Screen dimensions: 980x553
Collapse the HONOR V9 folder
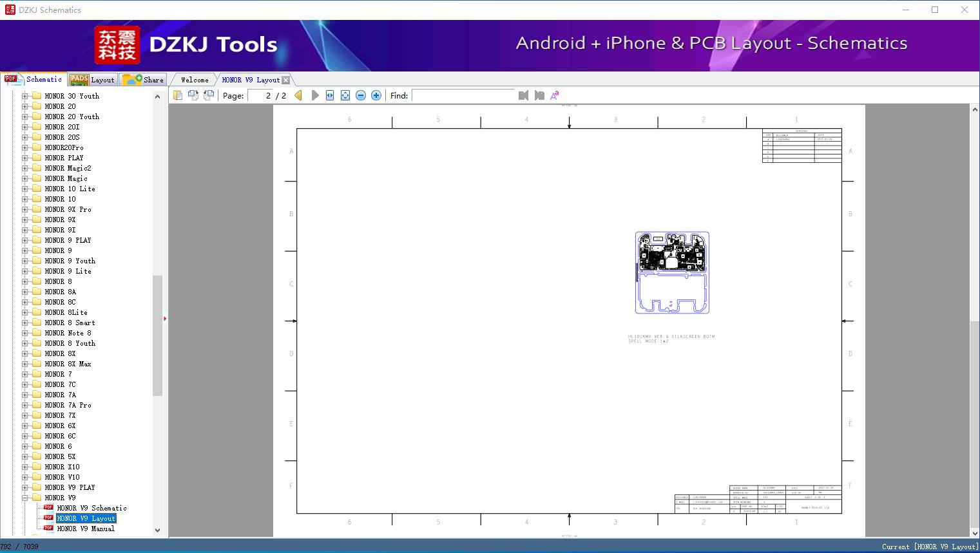point(24,498)
